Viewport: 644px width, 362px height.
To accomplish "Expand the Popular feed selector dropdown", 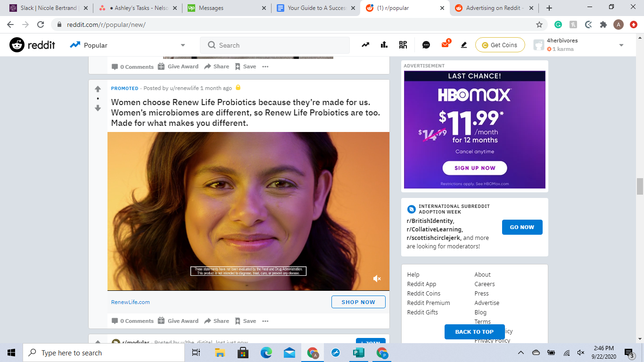I will click(183, 45).
